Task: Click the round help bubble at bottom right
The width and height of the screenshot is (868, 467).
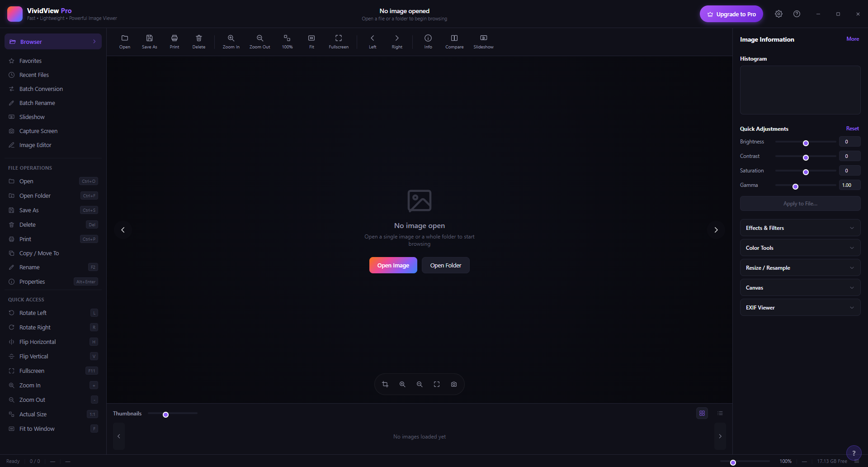Action: point(854,453)
